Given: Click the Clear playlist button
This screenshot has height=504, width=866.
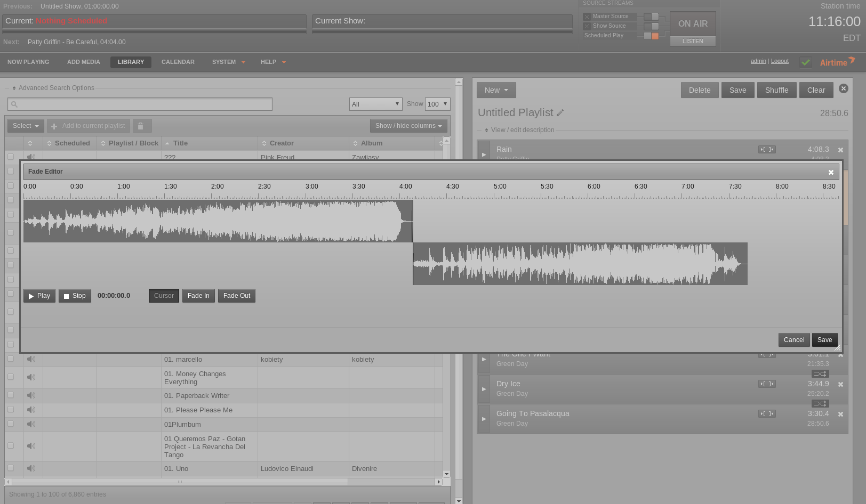Looking at the screenshot, I should pyautogui.click(x=816, y=90).
